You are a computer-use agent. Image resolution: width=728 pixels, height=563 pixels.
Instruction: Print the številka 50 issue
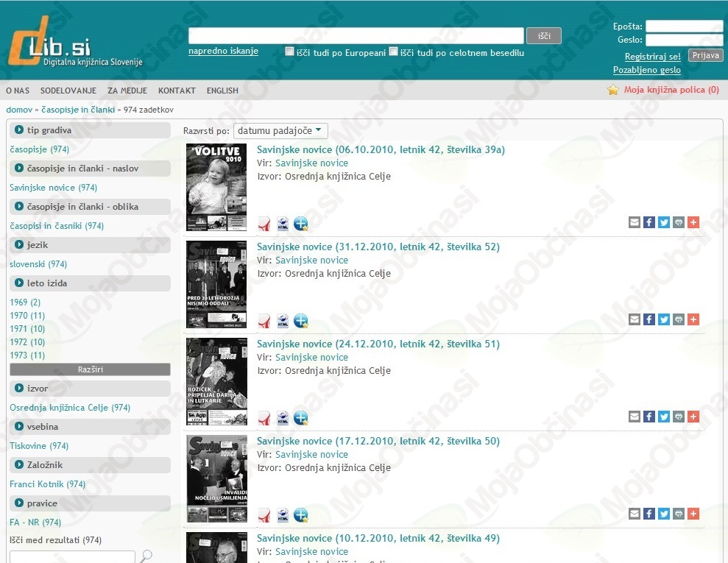(679, 514)
